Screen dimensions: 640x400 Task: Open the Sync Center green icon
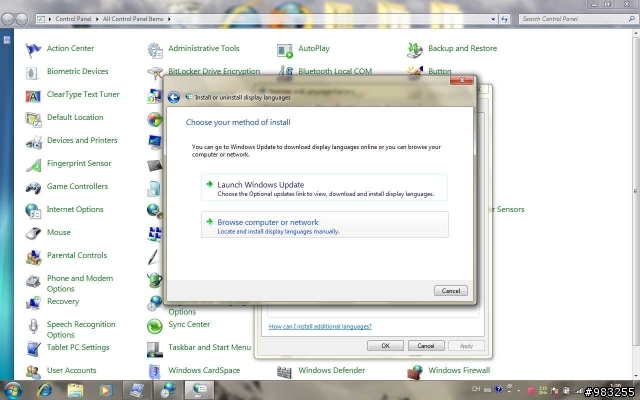(x=155, y=326)
